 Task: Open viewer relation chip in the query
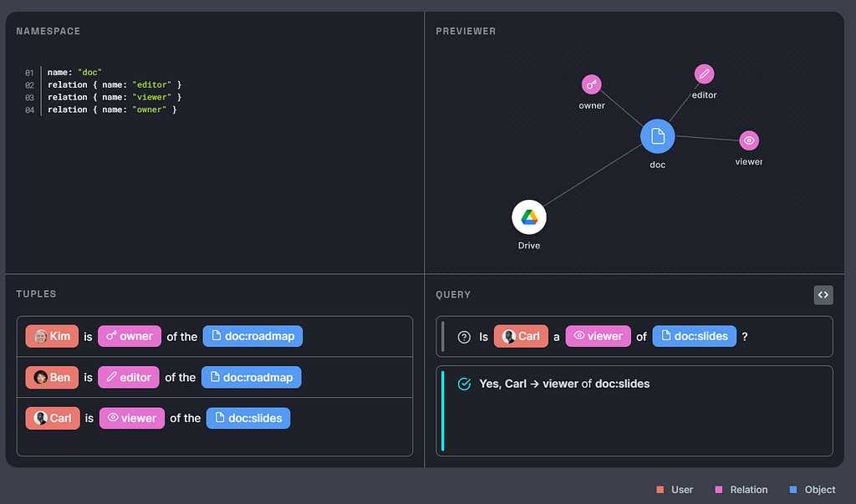pyautogui.click(x=599, y=336)
